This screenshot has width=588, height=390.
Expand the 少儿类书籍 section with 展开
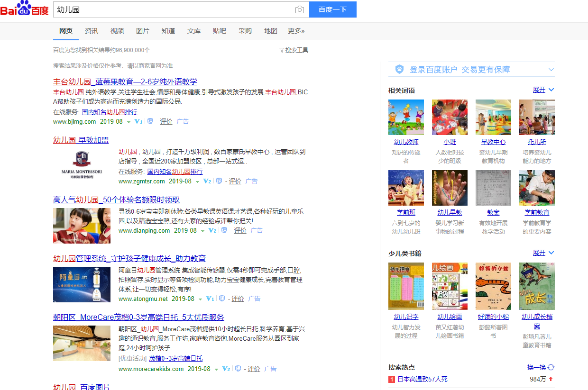click(x=543, y=253)
